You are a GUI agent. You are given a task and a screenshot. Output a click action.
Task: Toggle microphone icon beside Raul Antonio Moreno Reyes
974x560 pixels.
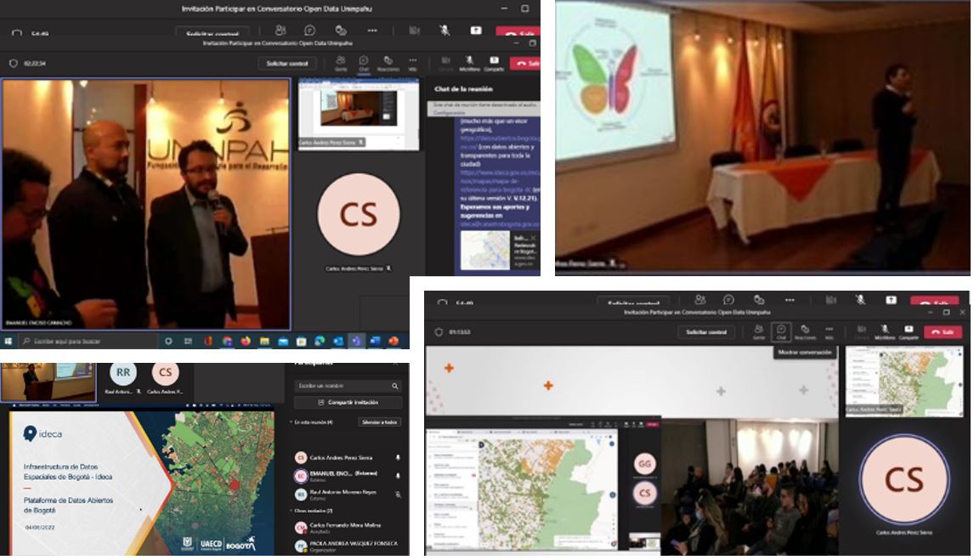click(x=398, y=494)
